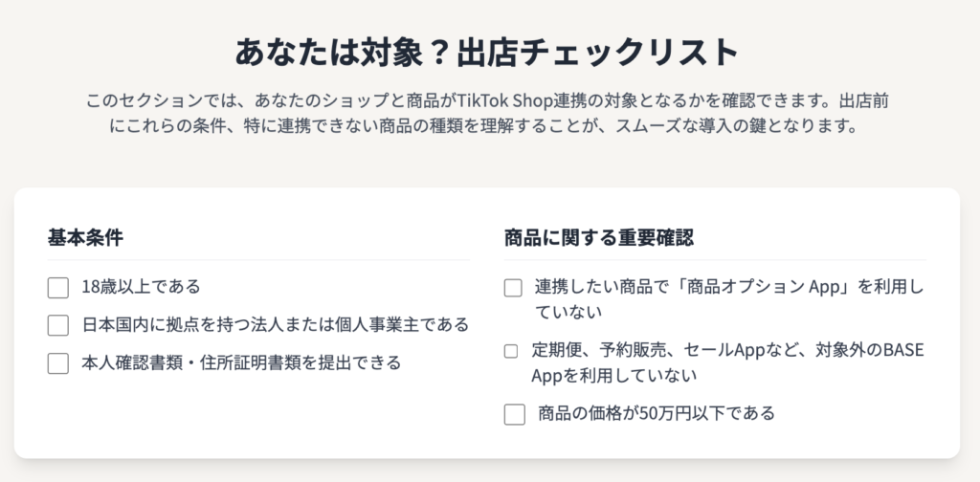This screenshot has width=980, height=482.
Task: Click the divider line under 基本条件
Action: point(258,260)
